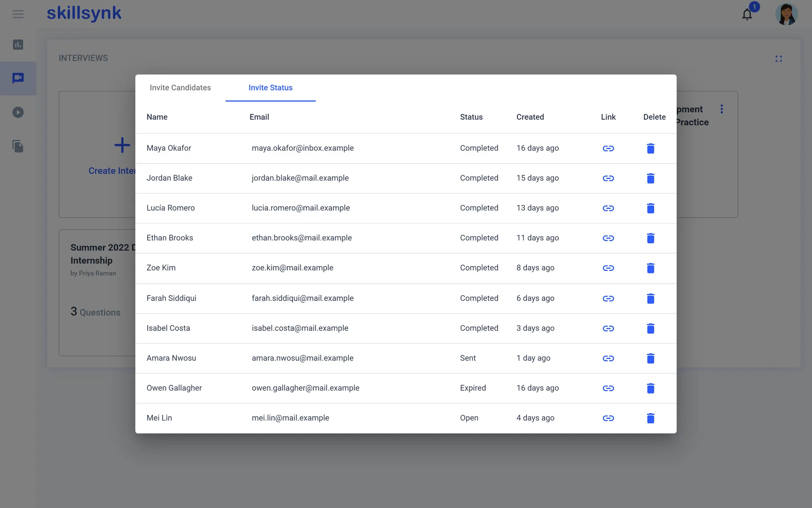812x508 pixels.
Task: Copy invite link for Zoe Kim
Action: click(x=608, y=268)
